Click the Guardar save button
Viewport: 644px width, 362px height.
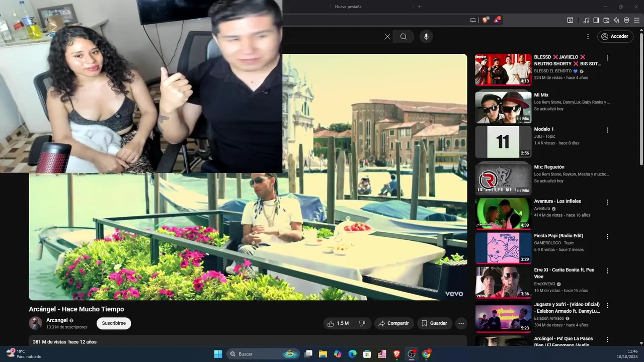pyautogui.click(x=434, y=323)
